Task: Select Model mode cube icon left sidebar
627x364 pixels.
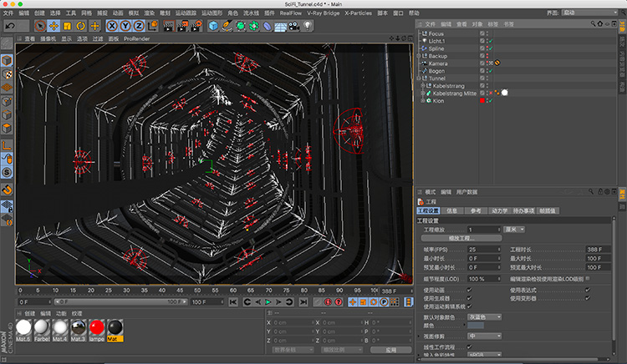Action: tap(7, 60)
